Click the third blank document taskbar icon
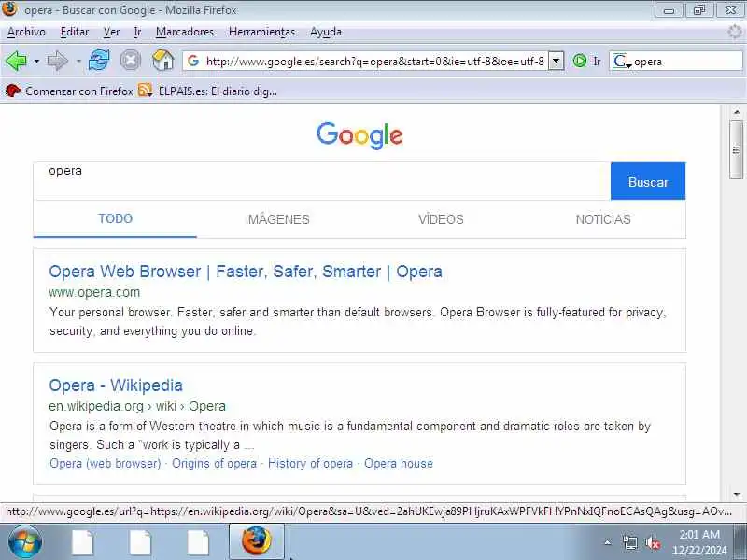747x560 pixels. point(198,542)
